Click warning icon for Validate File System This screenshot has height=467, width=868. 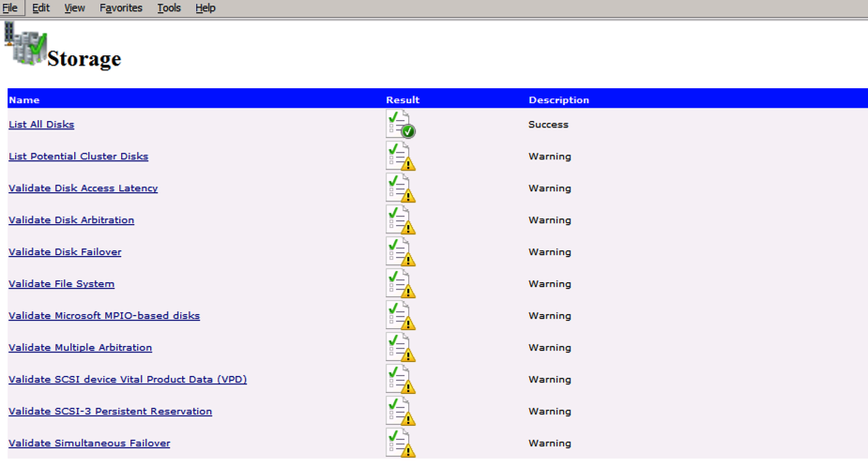tap(401, 284)
